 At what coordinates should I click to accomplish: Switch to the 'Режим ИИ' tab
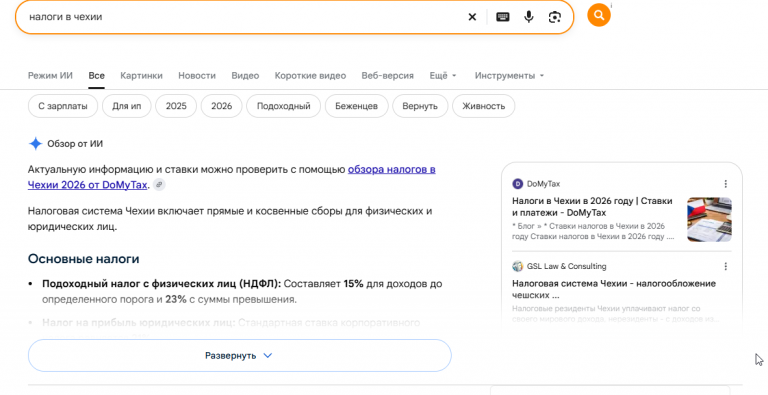(50, 75)
